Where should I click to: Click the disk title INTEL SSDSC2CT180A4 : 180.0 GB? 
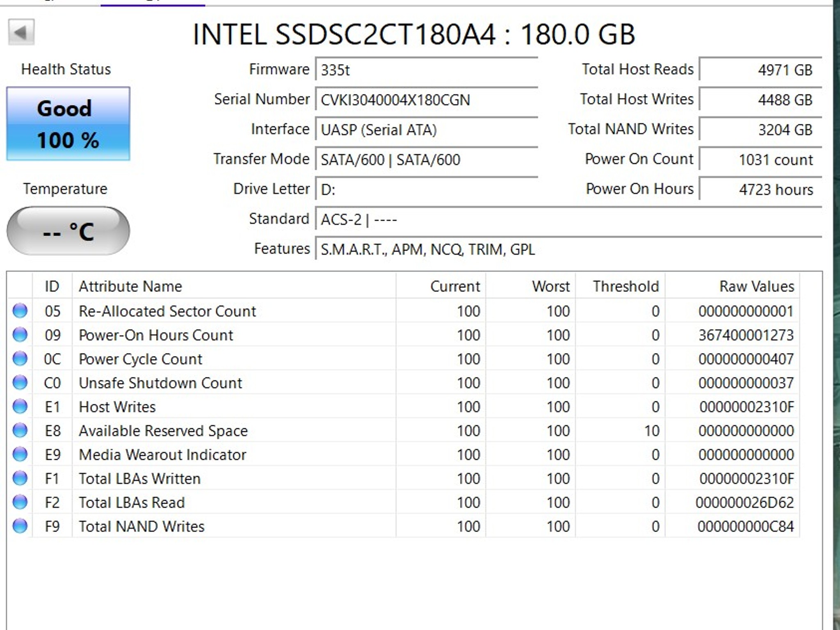tap(414, 34)
